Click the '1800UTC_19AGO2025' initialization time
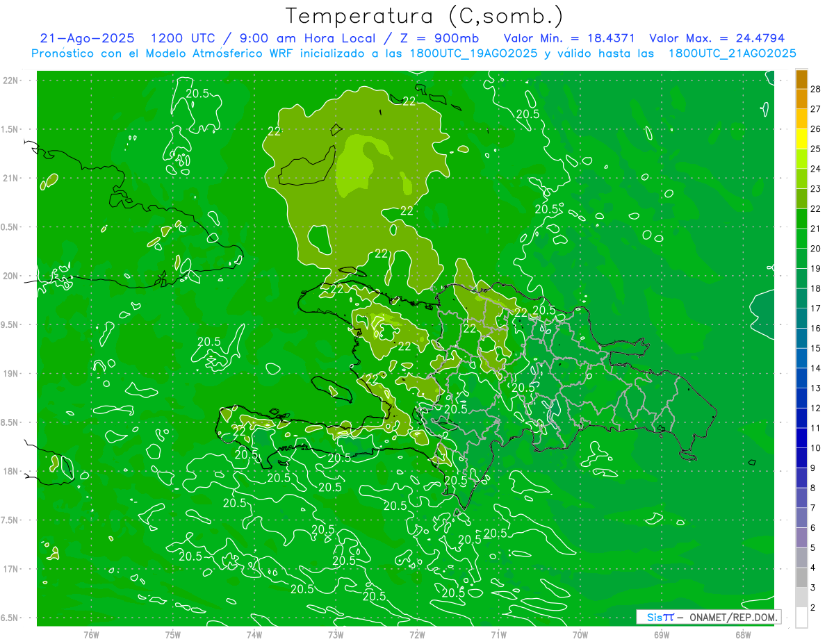Image resolution: width=834 pixels, height=644 pixels. tap(474, 53)
